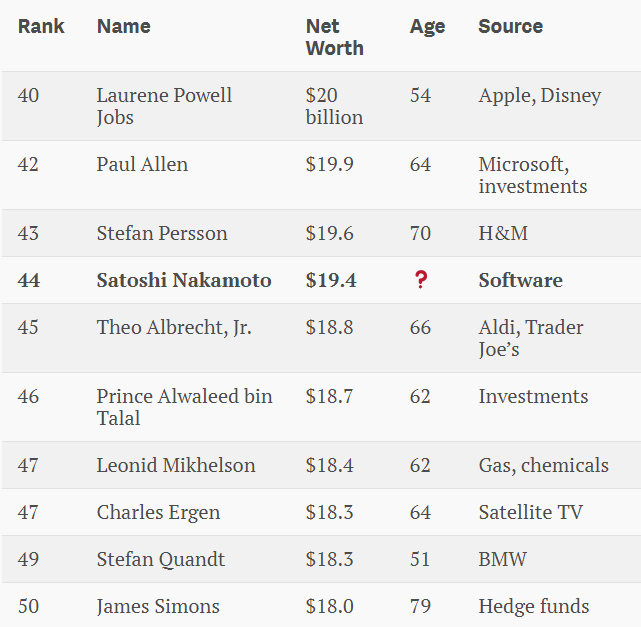The image size is (641, 627).
Task: Click the Net Worth column header
Action: tap(334, 37)
